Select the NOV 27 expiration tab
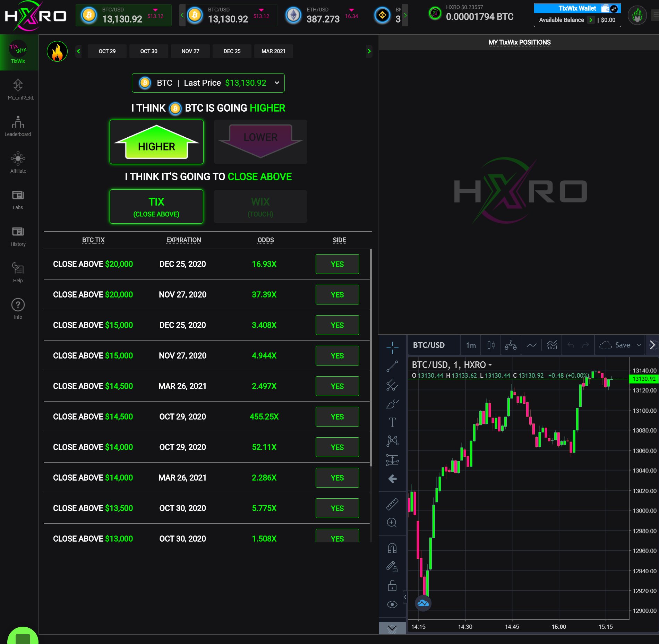659x644 pixels. pyautogui.click(x=190, y=51)
